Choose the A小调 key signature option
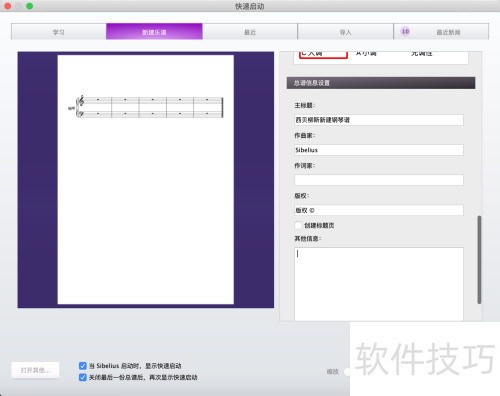The image size is (500, 396). [366, 53]
